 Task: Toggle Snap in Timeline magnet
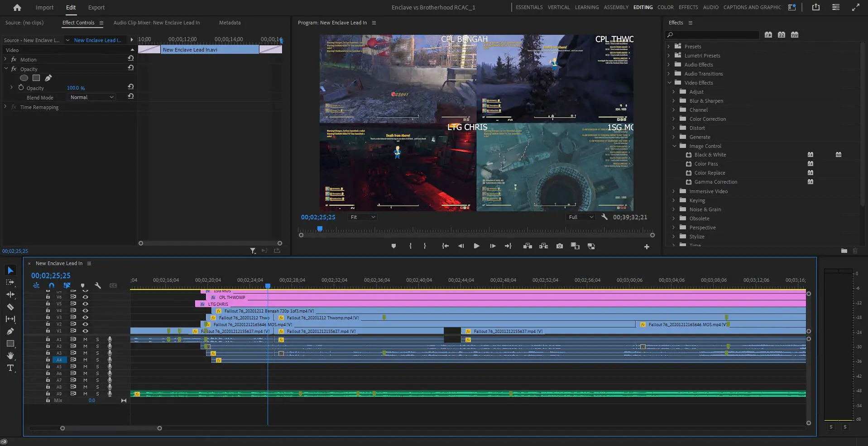[x=52, y=285]
